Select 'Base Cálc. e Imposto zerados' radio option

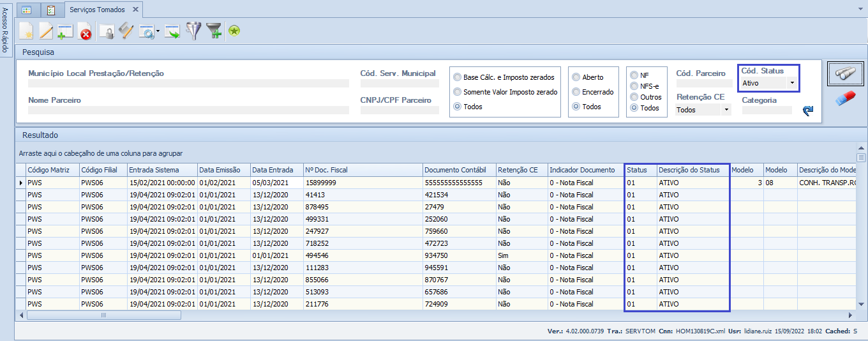[x=457, y=77]
